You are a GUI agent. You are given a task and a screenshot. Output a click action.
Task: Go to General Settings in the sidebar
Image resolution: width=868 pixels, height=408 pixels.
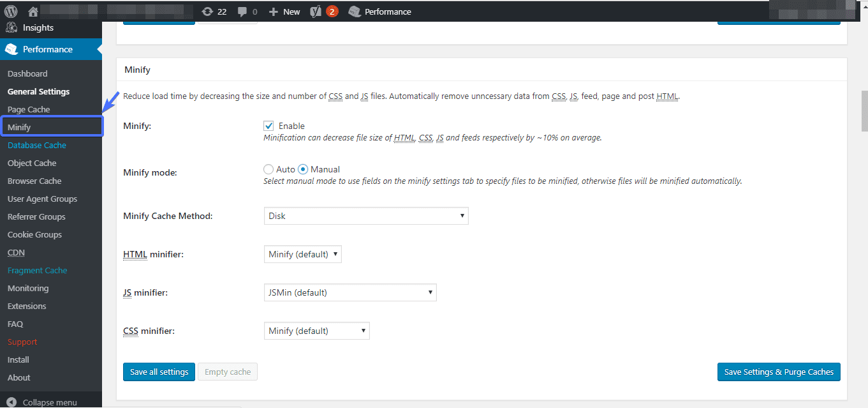tap(39, 91)
